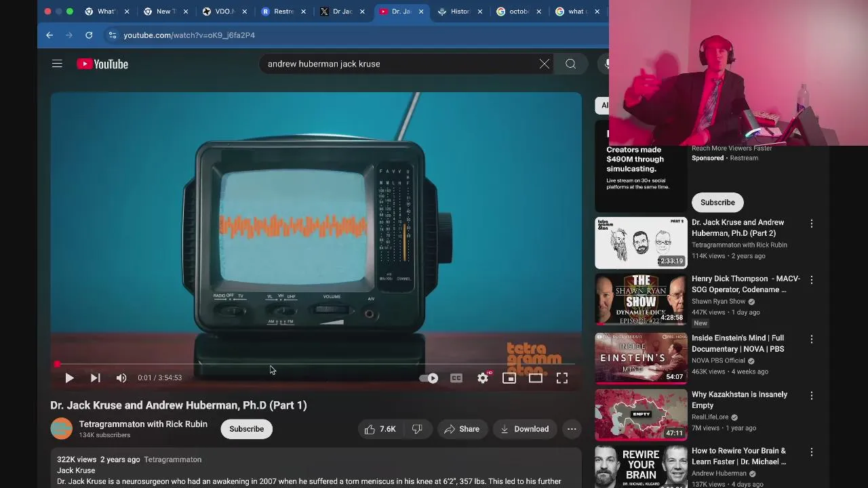The height and width of the screenshot is (488, 868).
Task: Switch to the X Dr Jac browser tab
Action: 342,12
